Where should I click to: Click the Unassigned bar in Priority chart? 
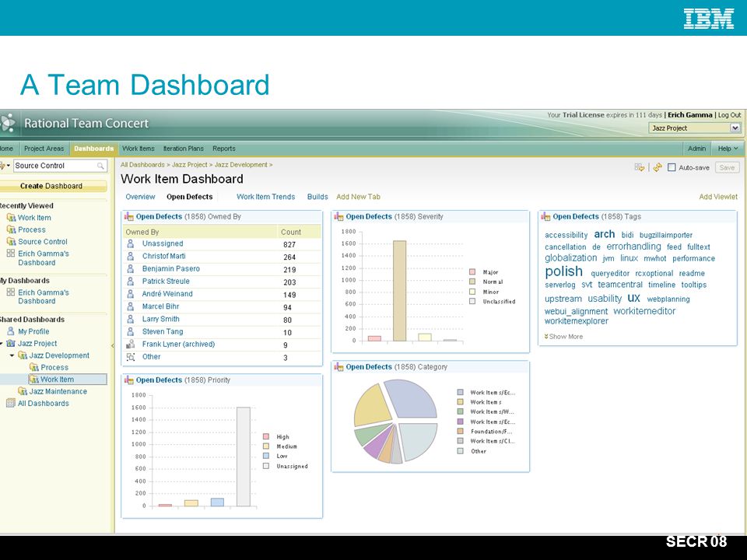tap(244, 457)
